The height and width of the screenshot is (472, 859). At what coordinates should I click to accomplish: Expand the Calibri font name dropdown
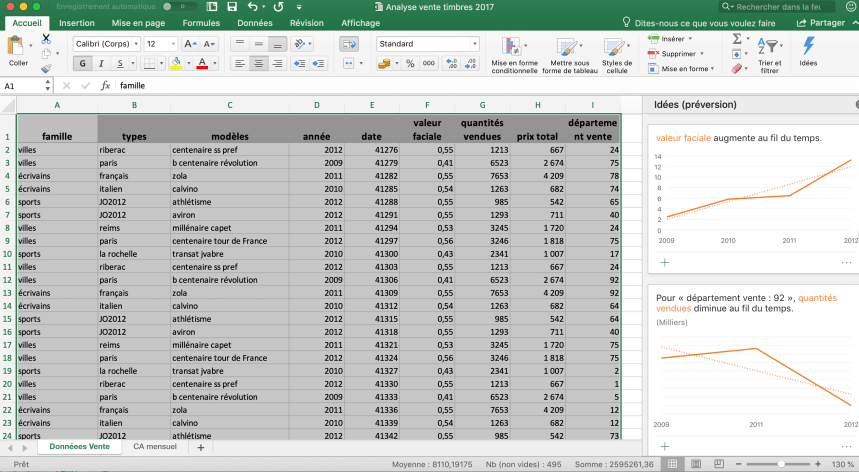pyautogui.click(x=135, y=44)
